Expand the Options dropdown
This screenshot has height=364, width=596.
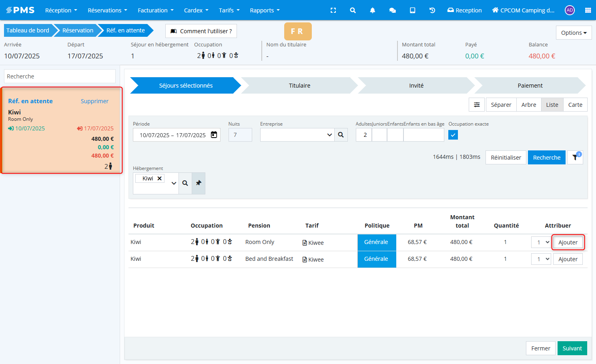574,33
